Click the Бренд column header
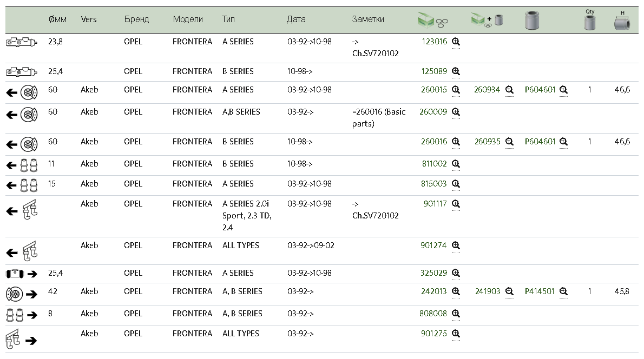The image size is (644, 359). pyautogui.click(x=136, y=19)
